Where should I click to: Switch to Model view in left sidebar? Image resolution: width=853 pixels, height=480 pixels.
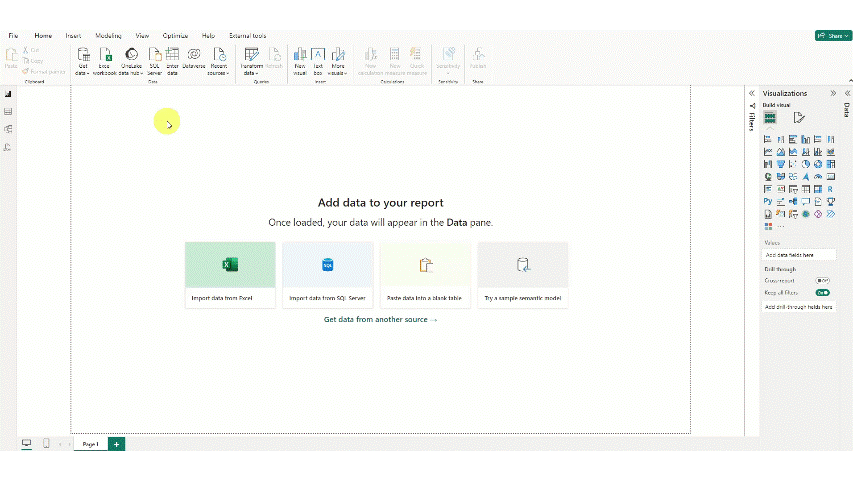pyautogui.click(x=8, y=129)
